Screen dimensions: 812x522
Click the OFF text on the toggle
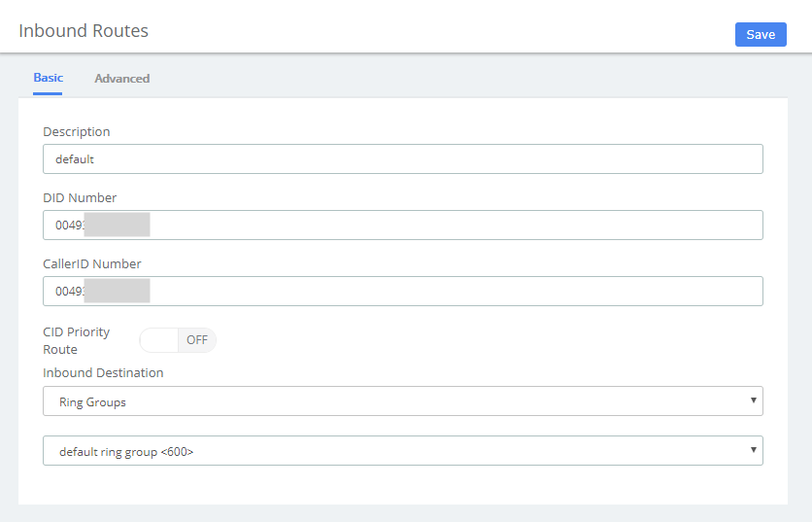[x=197, y=340]
